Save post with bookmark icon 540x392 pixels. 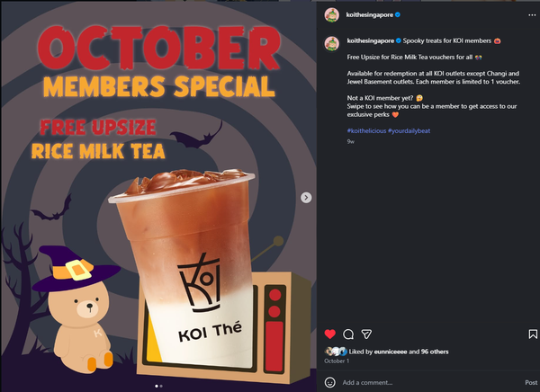pos(533,334)
